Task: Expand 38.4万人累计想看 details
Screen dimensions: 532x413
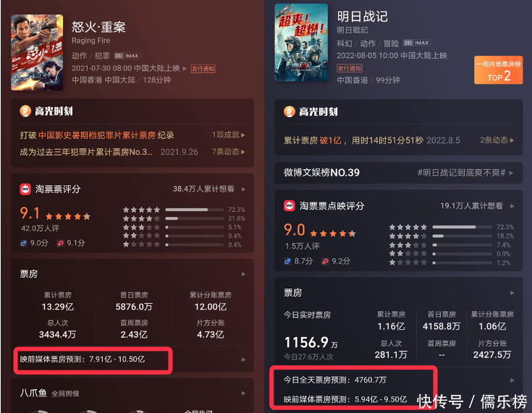Action: pyautogui.click(x=209, y=189)
